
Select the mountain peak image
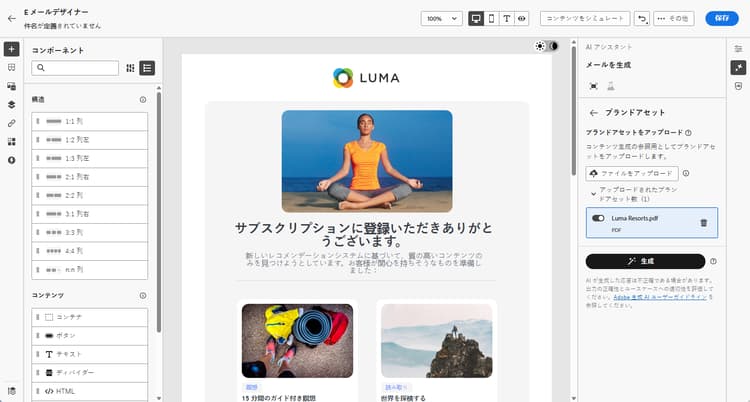pos(437,341)
